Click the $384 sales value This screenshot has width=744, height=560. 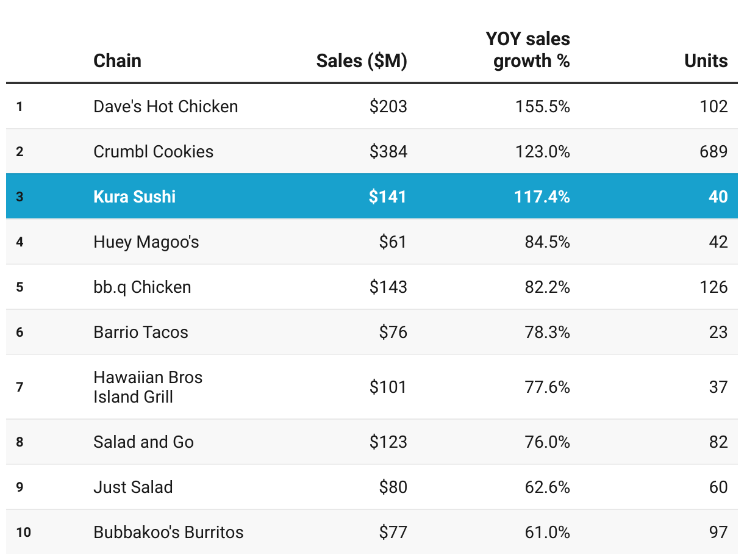coord(388,152)
